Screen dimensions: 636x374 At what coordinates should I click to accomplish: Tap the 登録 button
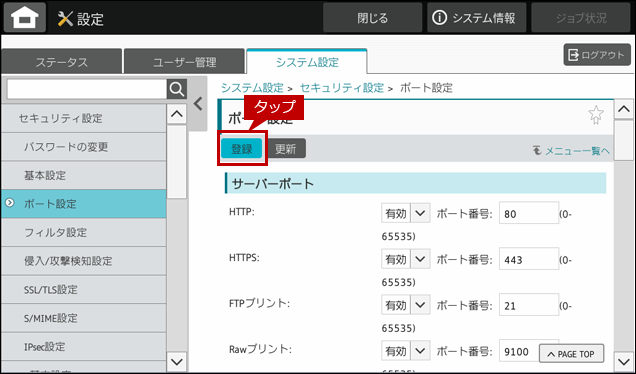tap(242, 148)
